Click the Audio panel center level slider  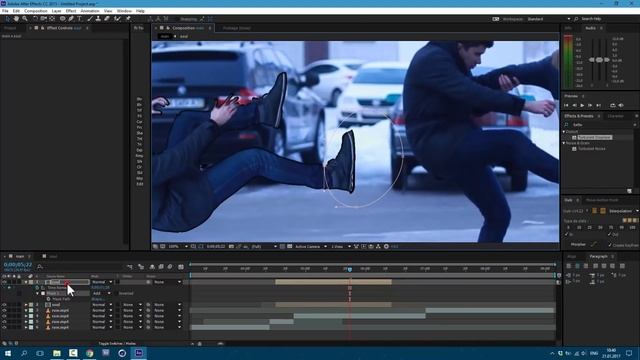click(x=599, y=60)
